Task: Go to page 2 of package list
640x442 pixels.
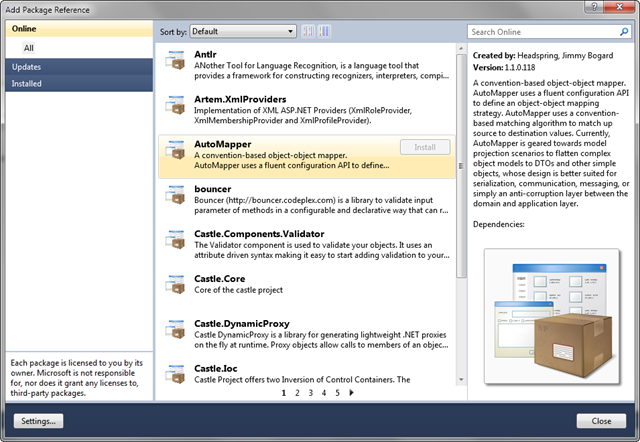Action: 297,393
